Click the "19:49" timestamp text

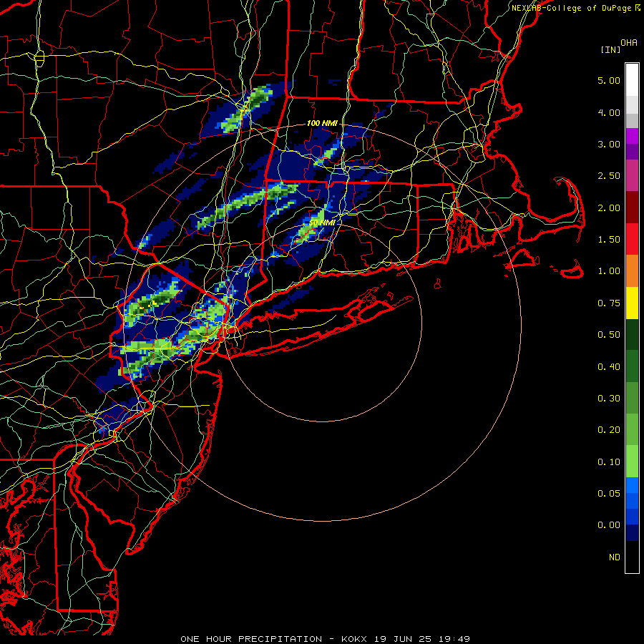(454, 639)
